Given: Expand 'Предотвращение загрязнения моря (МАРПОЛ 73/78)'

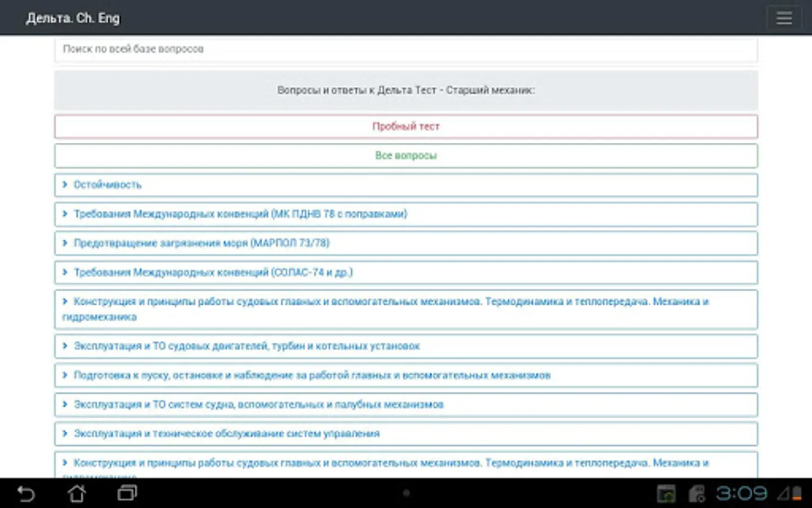Looking at the screenshot, I should click(x=406, y=243).
